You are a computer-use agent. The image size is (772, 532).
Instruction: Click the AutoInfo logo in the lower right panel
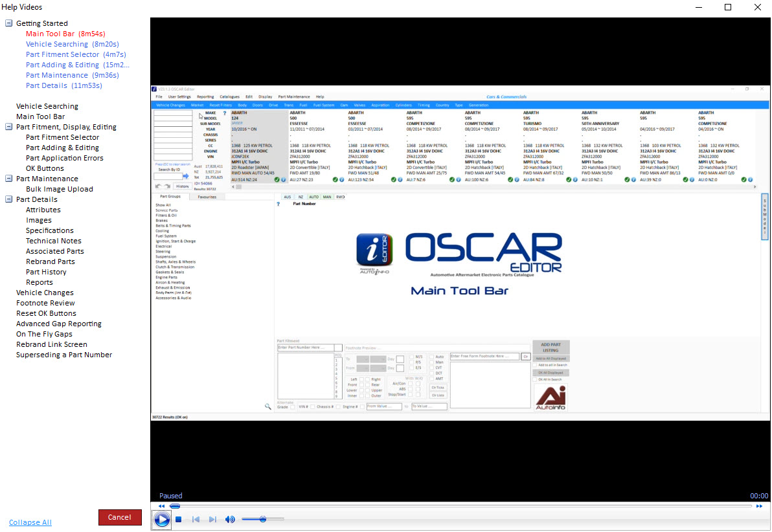point(551,396)
